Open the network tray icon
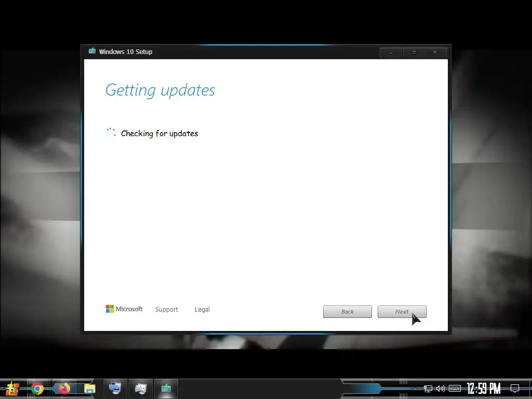Screen dimensions: 532x399 click(428, 389)
